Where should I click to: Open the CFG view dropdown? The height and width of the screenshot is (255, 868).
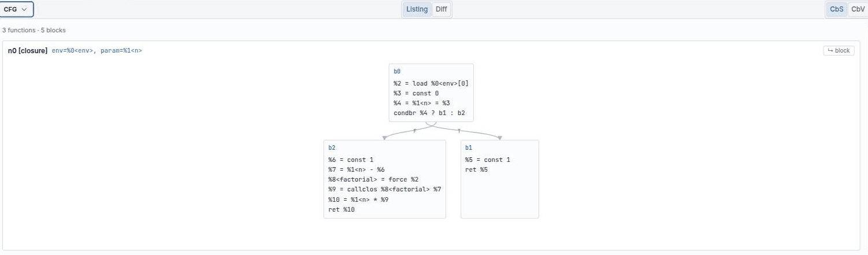tap(16, 9)
